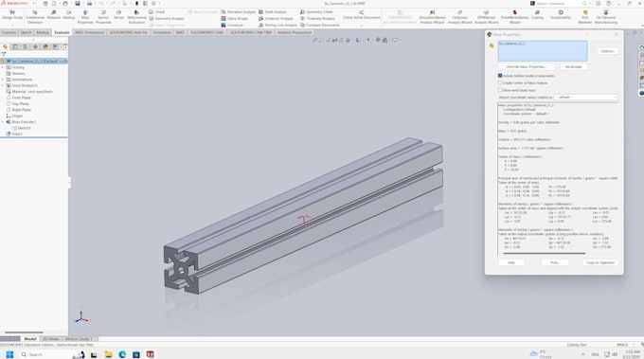Screen dimensions: 644x359
Task: Open the Costing tool
Action: pos(537,15)
